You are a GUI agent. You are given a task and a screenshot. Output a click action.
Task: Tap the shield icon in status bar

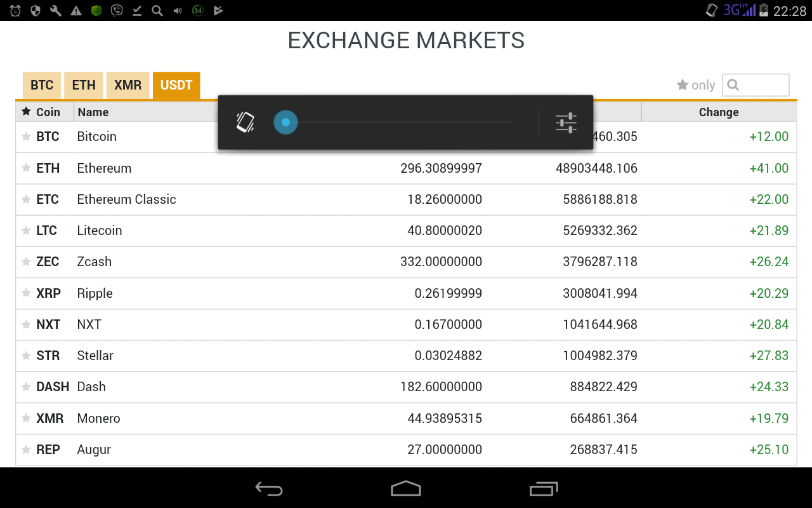pos(36,11)
